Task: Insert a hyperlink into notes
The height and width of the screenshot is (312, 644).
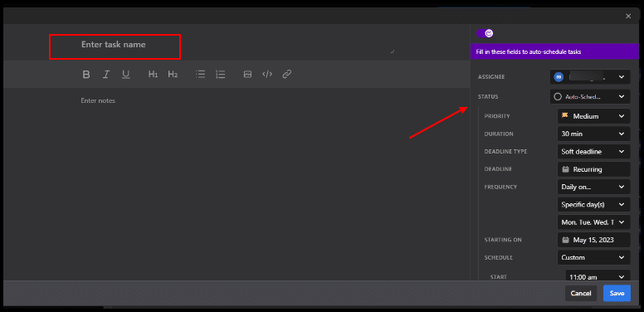Action: click(x=287, y=75)
